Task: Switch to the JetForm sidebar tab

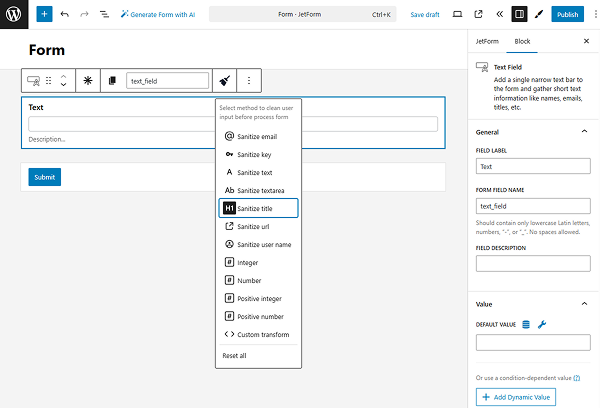Action: [x=486, y=41]
